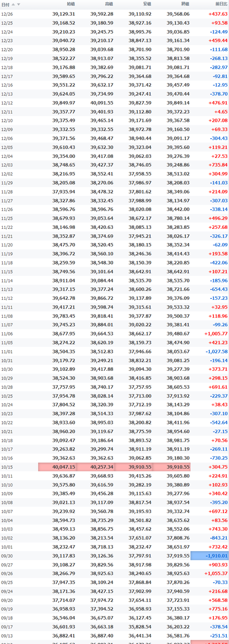The height and width of the screenshot is (644, 229).
Task: Select the change value -542.64
Action: pyautogui.click(x=218, y=423)
